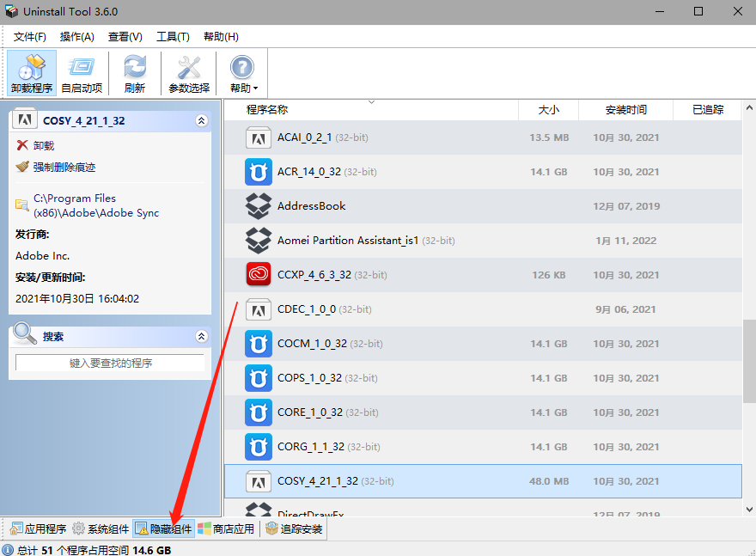The width and height of the screenshot is (756, 556).
Task: Click the CDEC_1_0_0 Adobe icon
Action: point(259,309)
